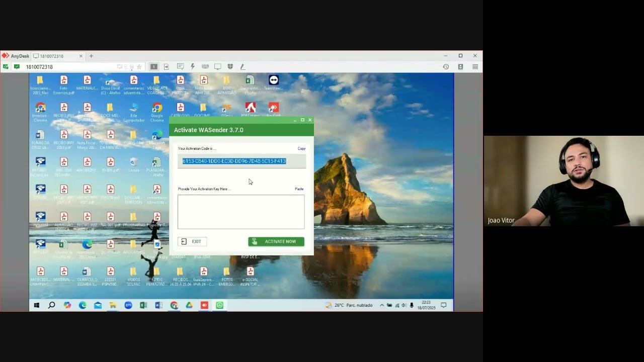Viewport: 644px width, 362px height.
Task: Switch to the 1810072318 AnyDesk session tab
Action: pos(58,56)
